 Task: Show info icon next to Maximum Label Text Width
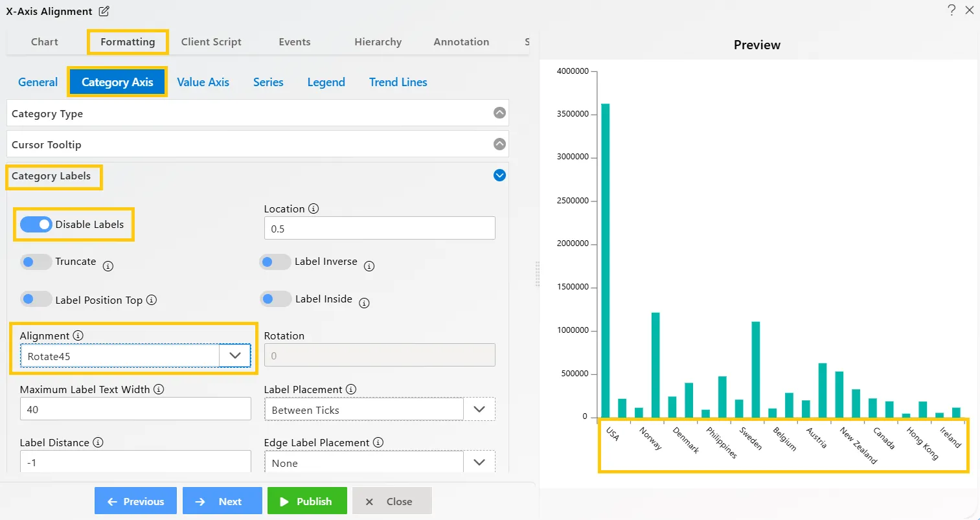pos(159,389)
